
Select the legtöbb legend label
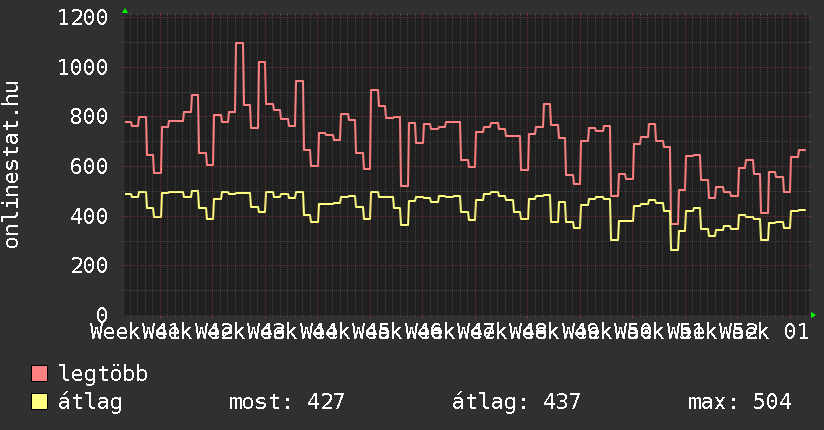(x=103, y=375)
